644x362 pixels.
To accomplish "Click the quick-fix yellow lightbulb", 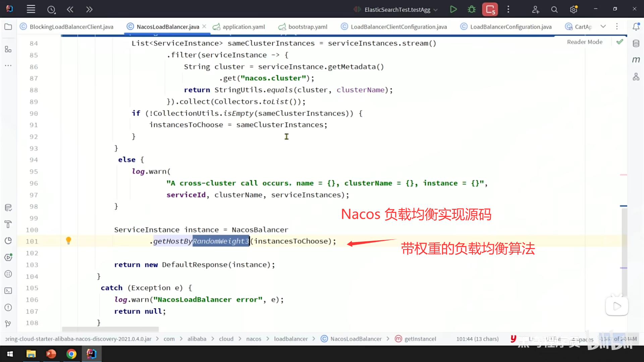I will click(68, 240).
